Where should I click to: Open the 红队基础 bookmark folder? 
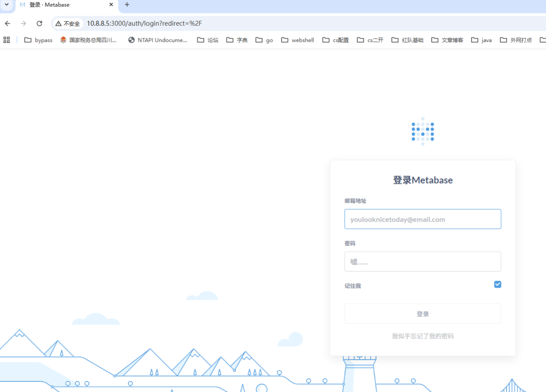click(407, 40)
